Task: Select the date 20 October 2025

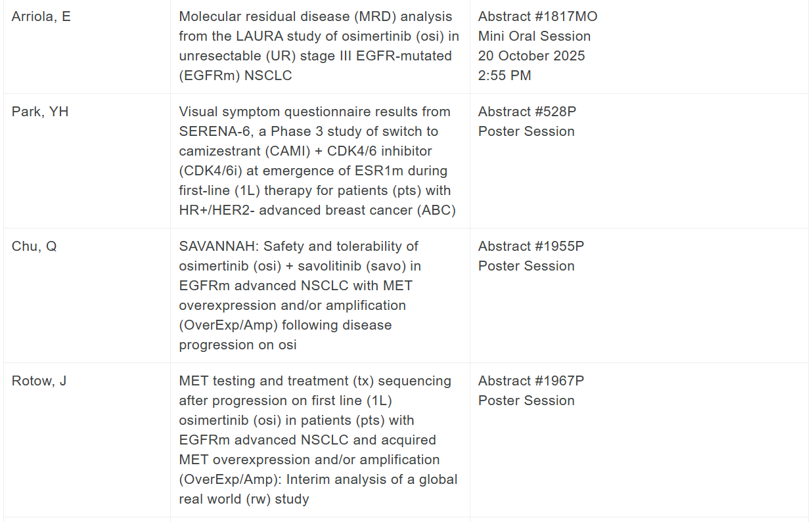Action: (x=531, y=56)
